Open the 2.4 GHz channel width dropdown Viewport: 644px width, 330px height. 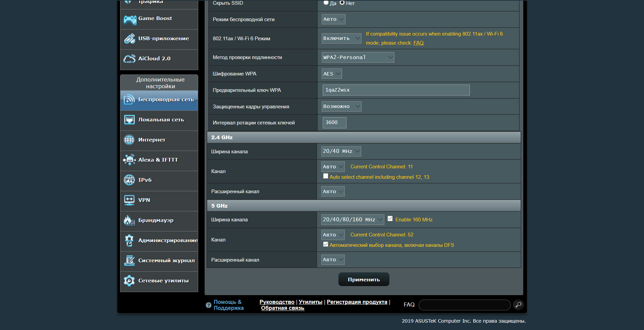pyautogui.click(x=341, y=152)
